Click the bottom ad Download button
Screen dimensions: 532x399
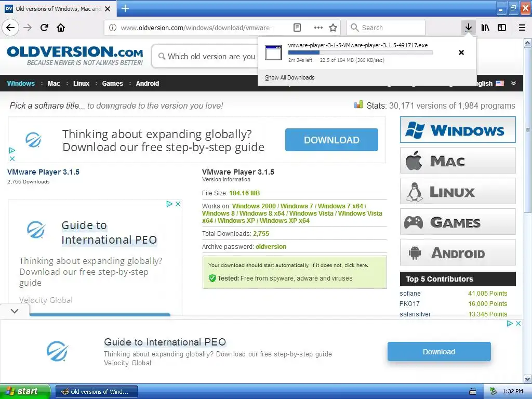439,352
